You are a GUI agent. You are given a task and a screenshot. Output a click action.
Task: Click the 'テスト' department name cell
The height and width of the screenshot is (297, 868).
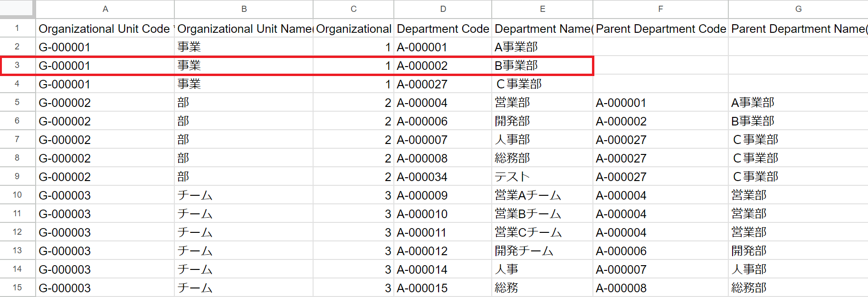pyautogui.click(x=542, y=177)
